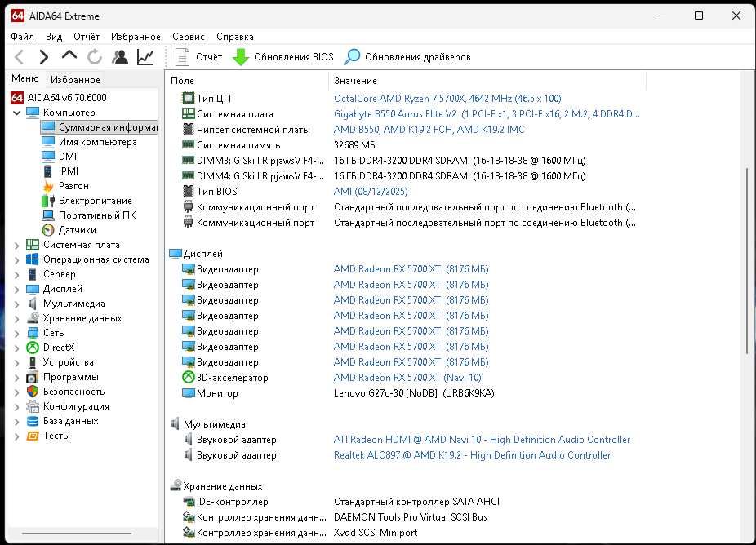
Task: Open ATI Radeon HDMI audio controller link
Action: pyautogui.click(x=482, y=440)
